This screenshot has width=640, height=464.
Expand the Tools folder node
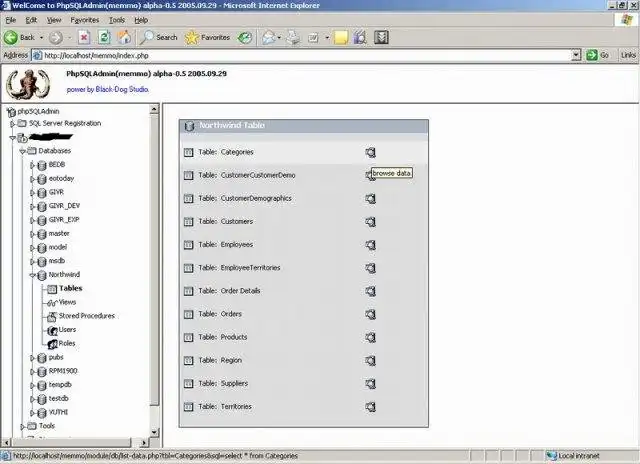(22, 426)
